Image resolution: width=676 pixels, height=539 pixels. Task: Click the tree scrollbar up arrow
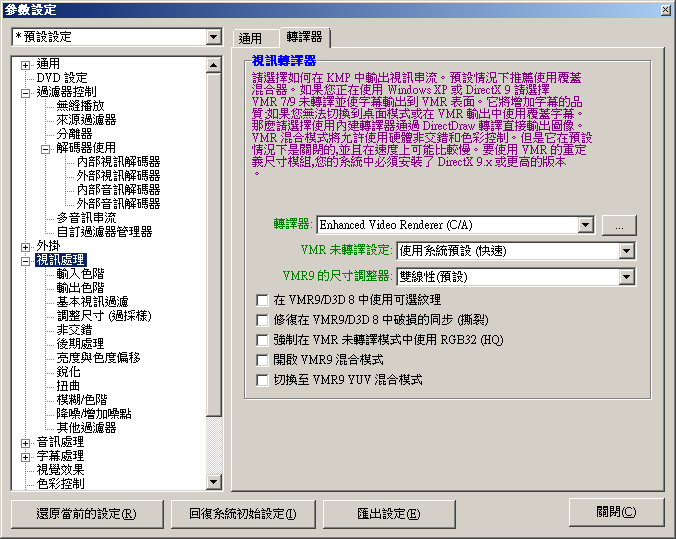[213, 65]
